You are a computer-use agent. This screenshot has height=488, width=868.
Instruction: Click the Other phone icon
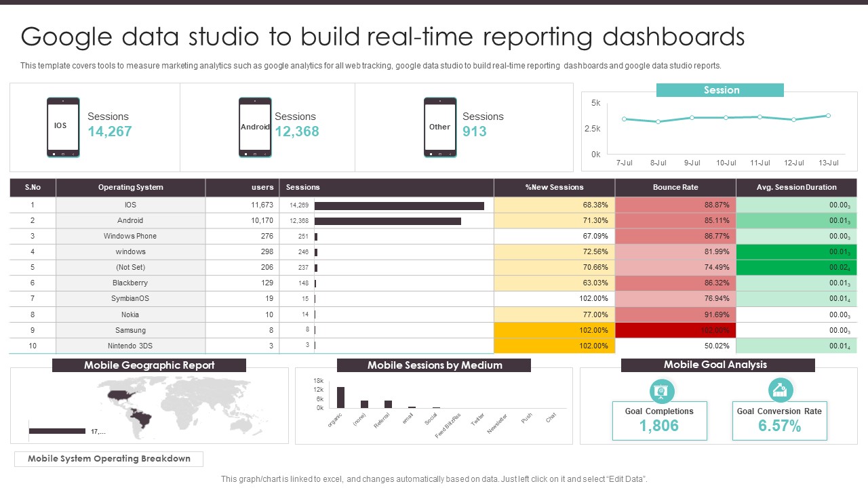point(440,127)
